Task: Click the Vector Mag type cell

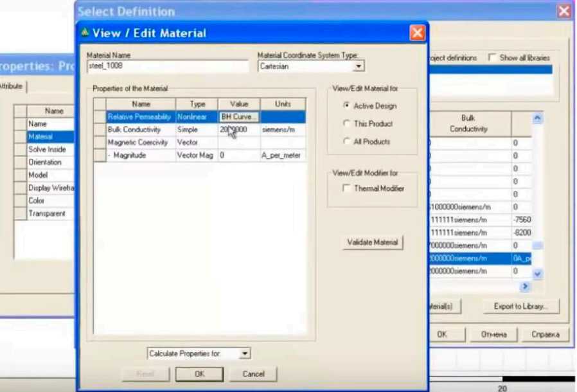Action: pos(197,156)
